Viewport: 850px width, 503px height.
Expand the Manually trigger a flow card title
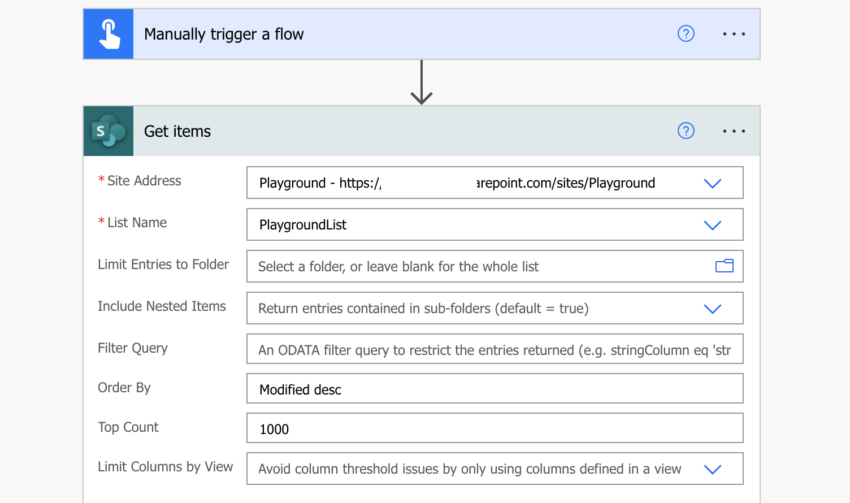(223, 34)
